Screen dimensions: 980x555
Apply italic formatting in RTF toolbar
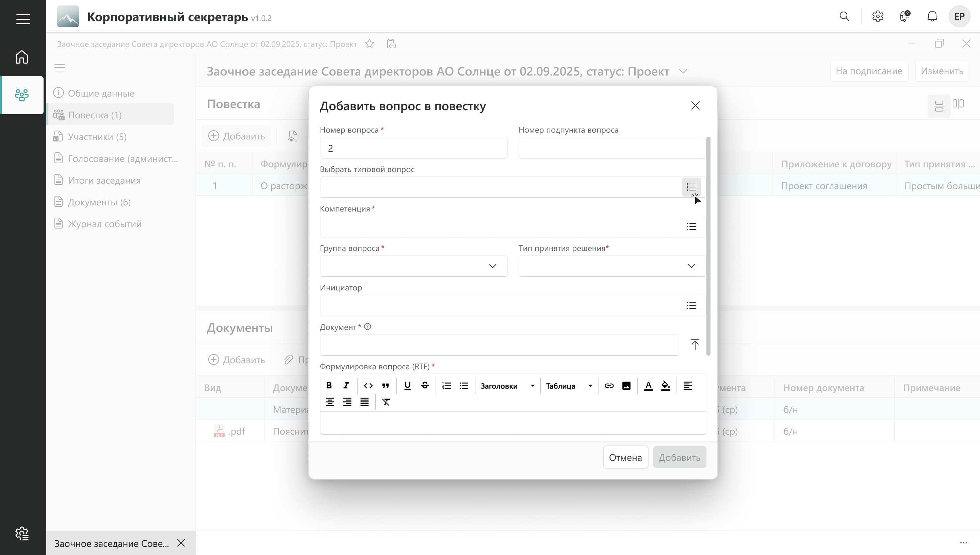click(x=346, y=385)
